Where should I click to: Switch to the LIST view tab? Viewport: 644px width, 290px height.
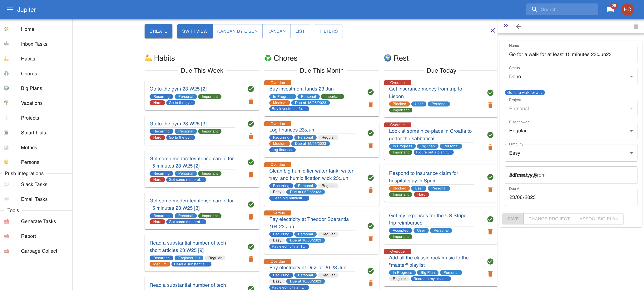click(300, 31)
